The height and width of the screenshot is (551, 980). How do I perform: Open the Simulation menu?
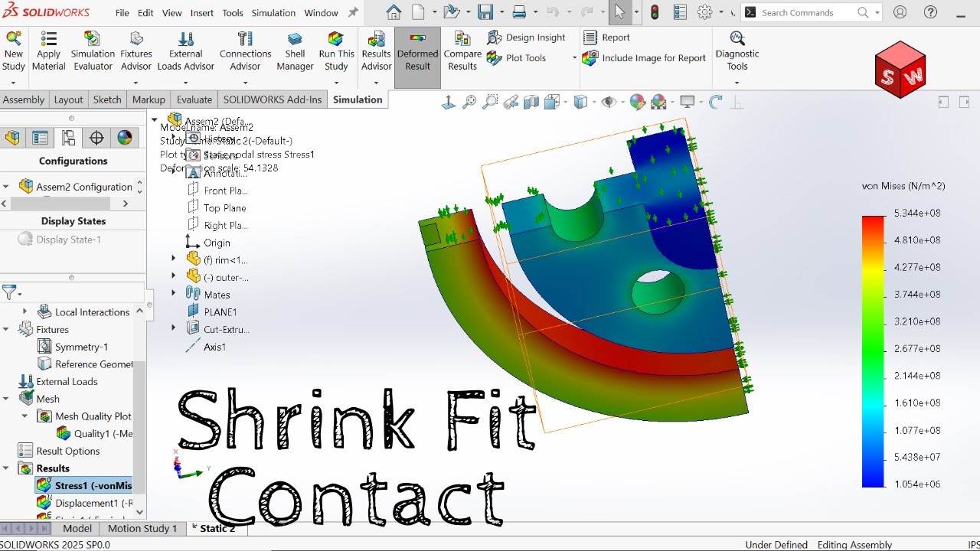tap(273, 13)
